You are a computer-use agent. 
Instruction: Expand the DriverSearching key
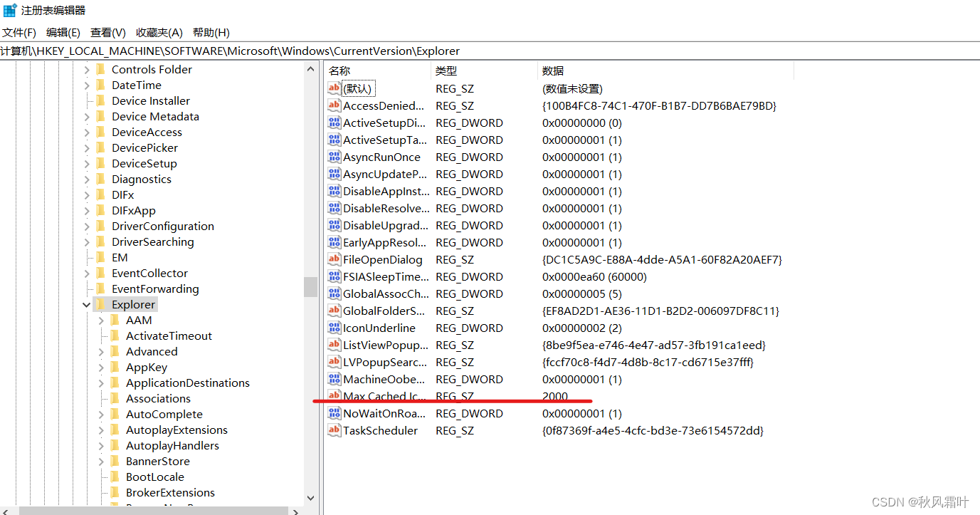coord(87,241)
